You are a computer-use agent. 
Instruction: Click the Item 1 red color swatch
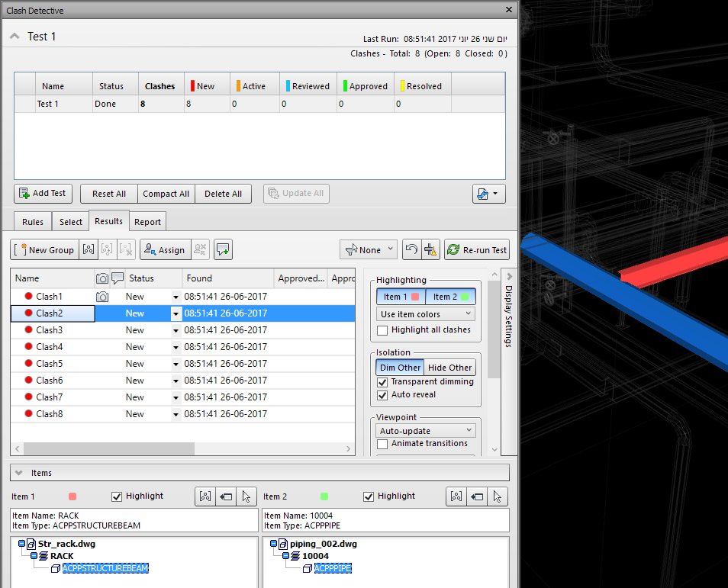click(x=72, y=496)
